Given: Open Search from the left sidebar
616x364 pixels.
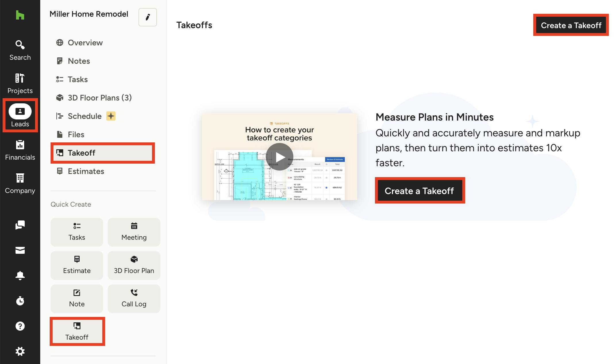Looking at the screenshot, I should (x=20, y=49).
